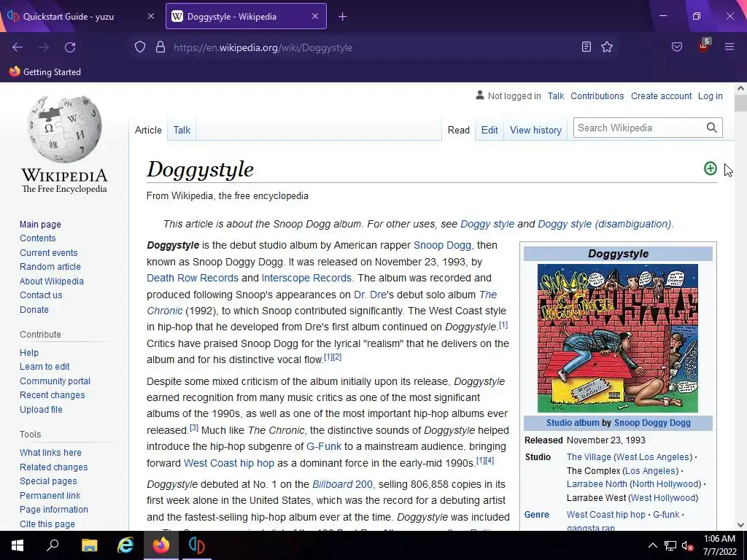Open Contributions link in the header
The height and width of the screenshot is (560, 747).
pyautogui.click(x=597, y=96)
